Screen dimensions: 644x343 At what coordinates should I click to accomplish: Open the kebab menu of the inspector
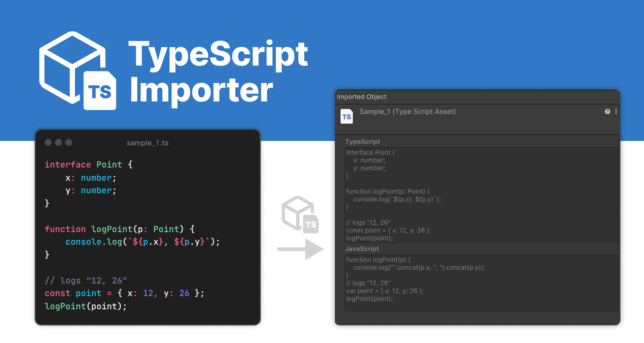click(x=616, y=111)
